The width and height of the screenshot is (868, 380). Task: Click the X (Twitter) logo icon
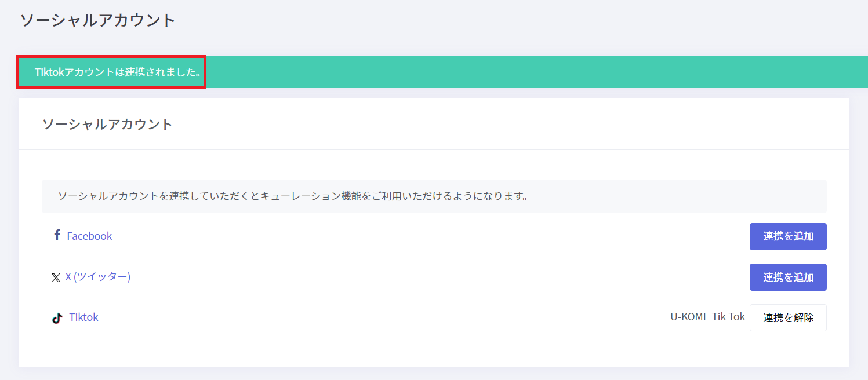click(x=56, y=278)
